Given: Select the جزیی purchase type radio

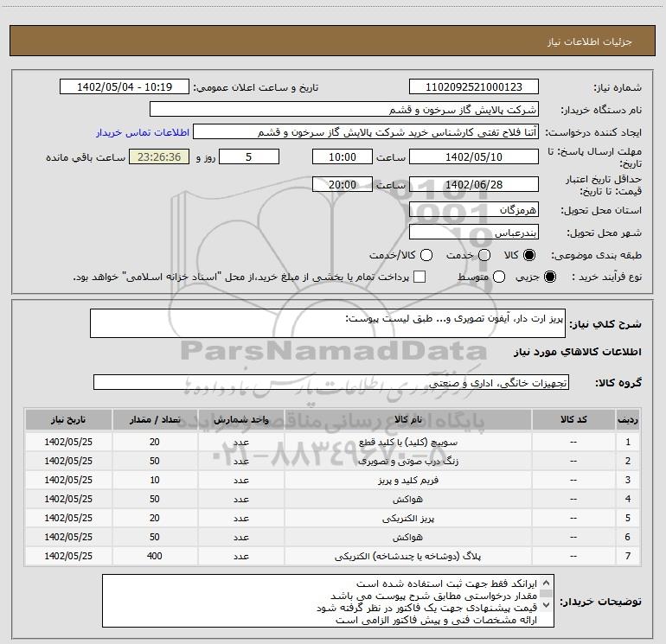Looking at the screenshot, I should [549, 277].
